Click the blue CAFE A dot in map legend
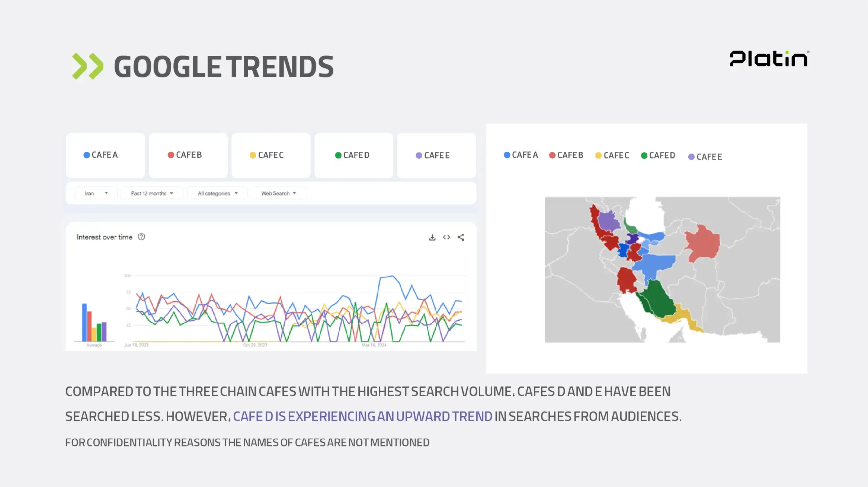Viewport: 868px width, 487px height. (x=507, y=155)
